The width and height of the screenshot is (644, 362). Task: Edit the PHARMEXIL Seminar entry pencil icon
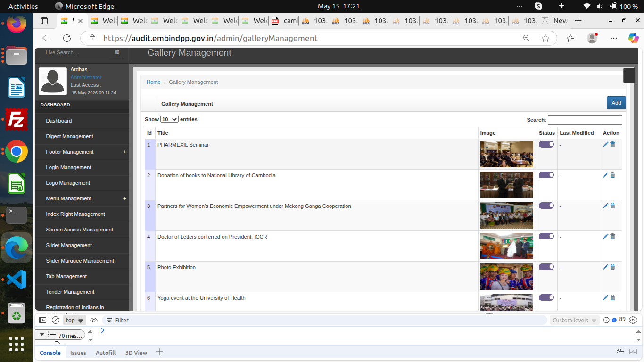605,145
